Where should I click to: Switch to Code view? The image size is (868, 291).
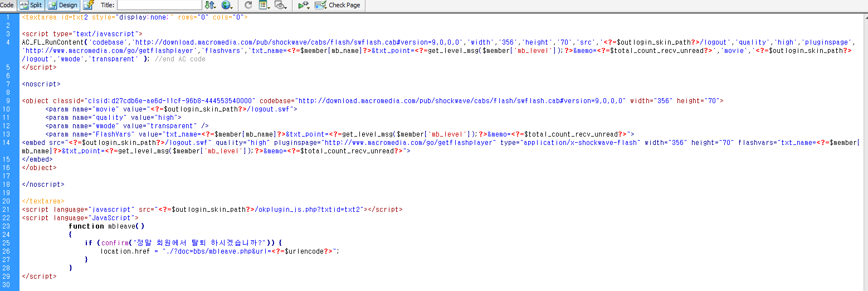tap(7, 5)
